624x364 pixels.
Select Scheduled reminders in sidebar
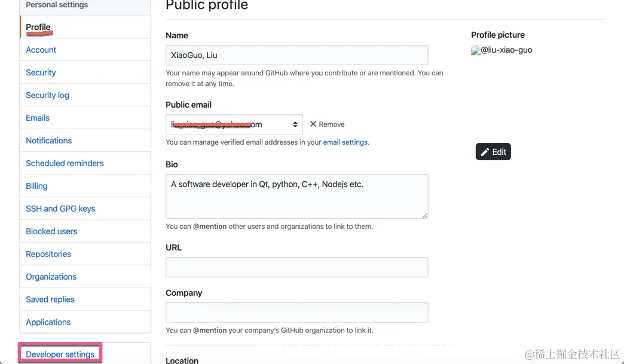click(65, 163)
